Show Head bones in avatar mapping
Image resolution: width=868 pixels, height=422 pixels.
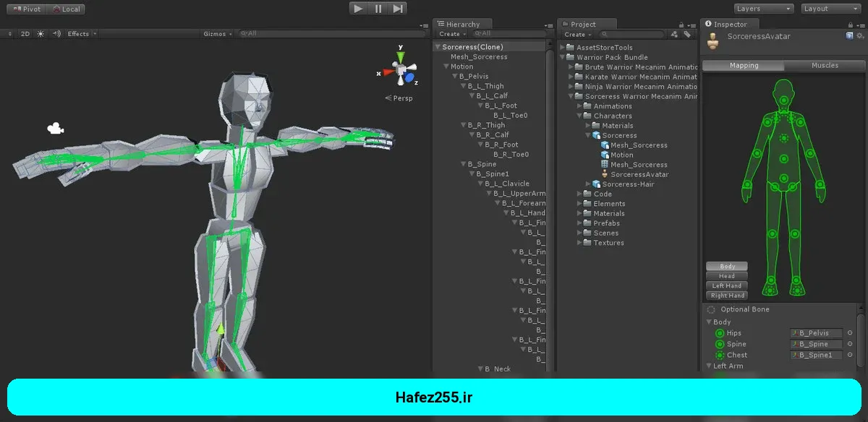coord(727,276)
